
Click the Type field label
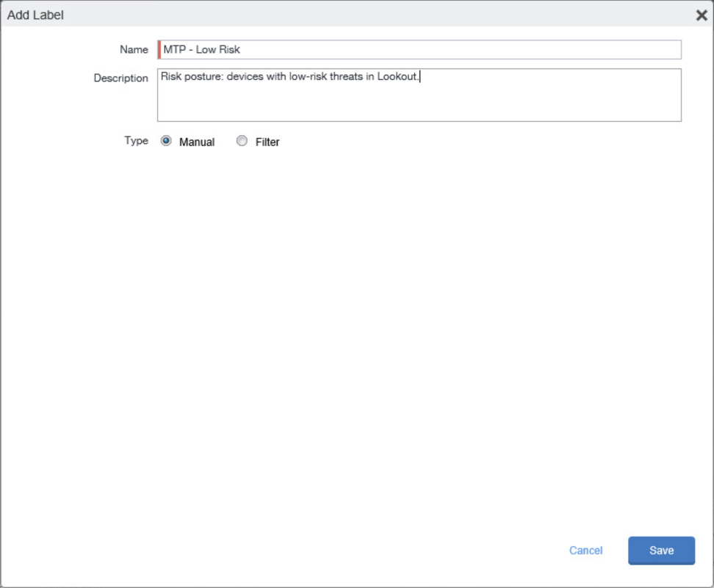pyautogui.click(x=136, y=141)
